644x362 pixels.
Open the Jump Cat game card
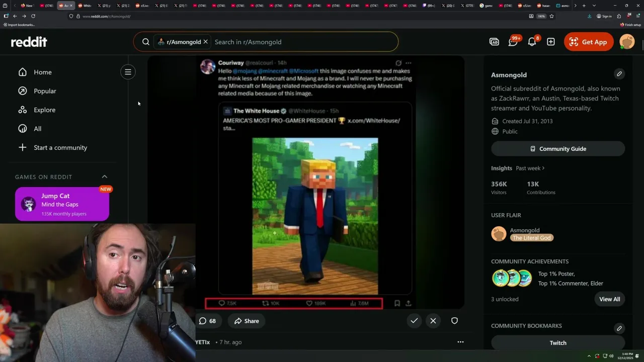click(x=62, y=204)
